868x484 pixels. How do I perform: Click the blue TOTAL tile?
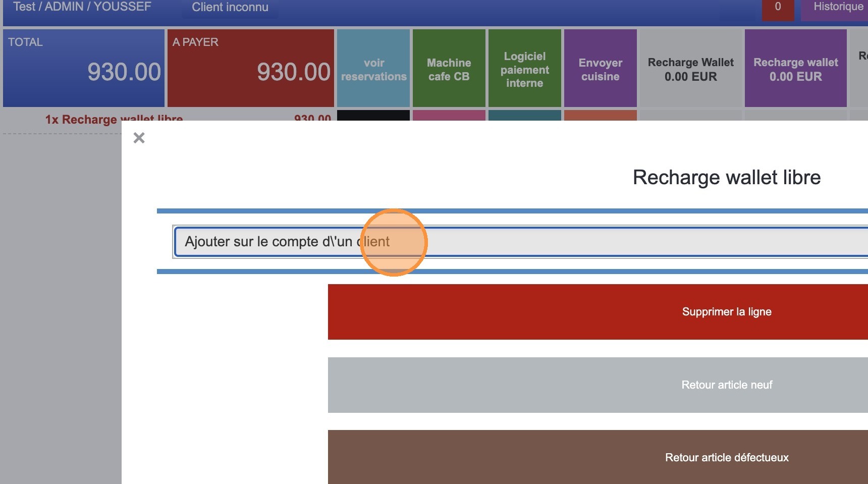(84, 68)
